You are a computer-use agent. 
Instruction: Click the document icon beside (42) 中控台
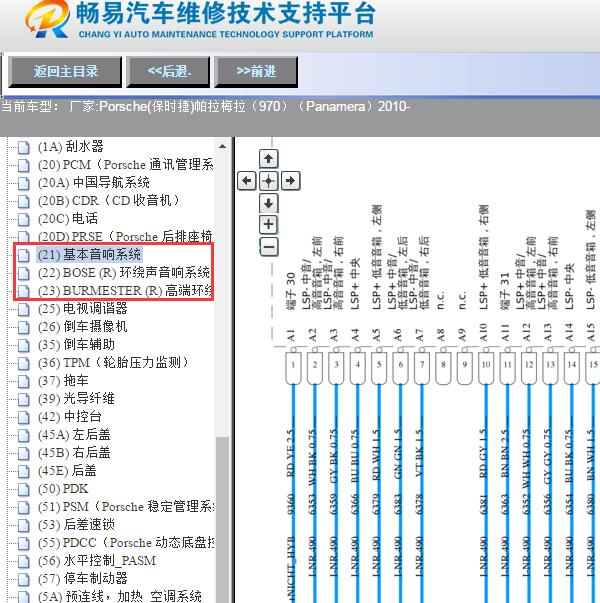click(24, 418)
